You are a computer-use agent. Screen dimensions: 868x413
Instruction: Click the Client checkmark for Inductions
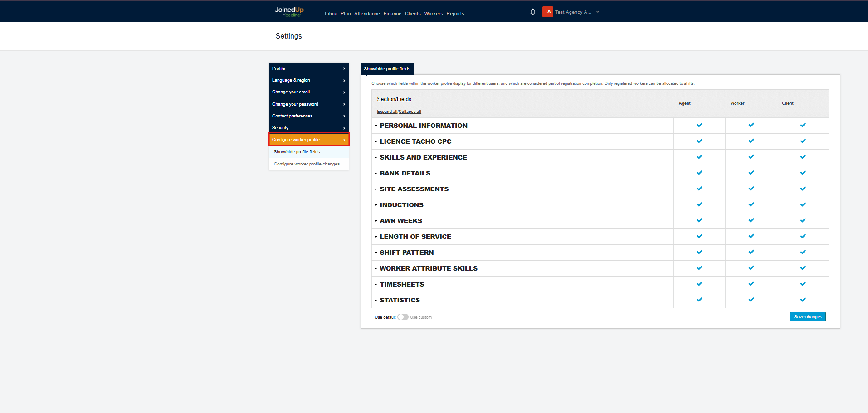click(803, 204)
